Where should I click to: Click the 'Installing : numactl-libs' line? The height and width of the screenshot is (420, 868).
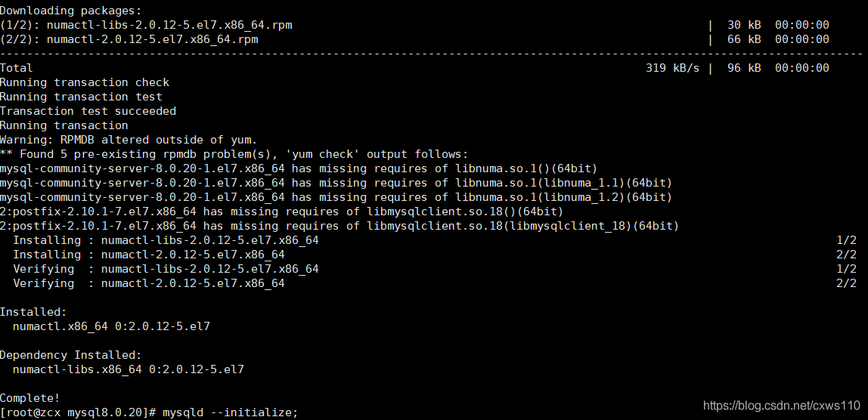[x=166, y=240]
